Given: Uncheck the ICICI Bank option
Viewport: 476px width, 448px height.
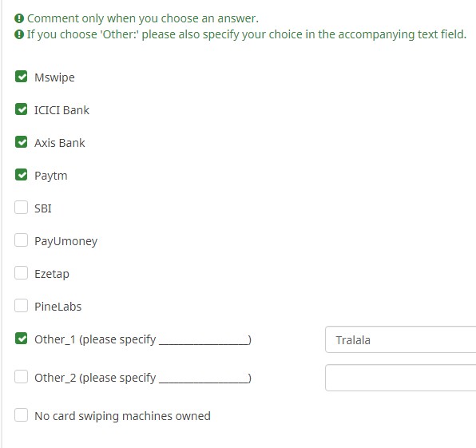Looking at the screenshot, I should [x=21, y=109].
